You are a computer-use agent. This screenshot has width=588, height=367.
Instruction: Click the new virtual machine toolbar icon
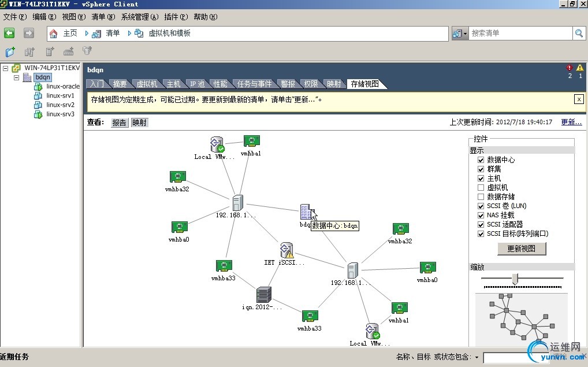(x=10, y=51)
